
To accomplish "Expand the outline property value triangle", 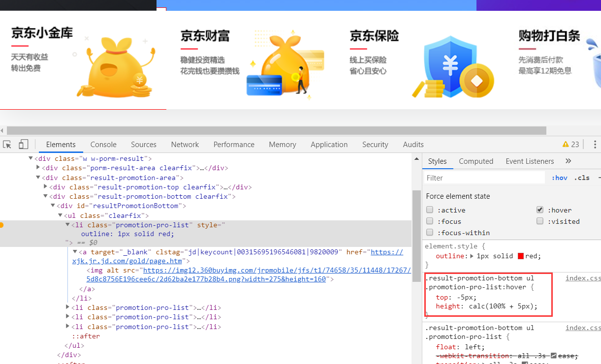I will [473, 256].
